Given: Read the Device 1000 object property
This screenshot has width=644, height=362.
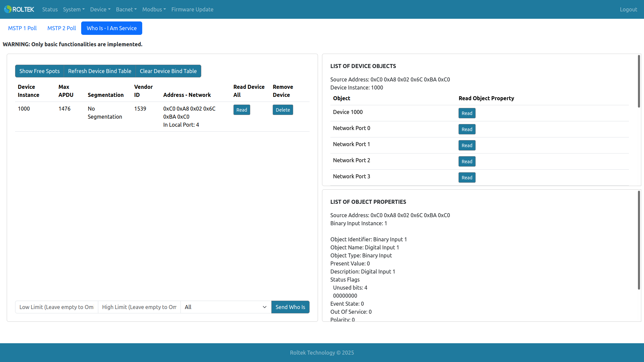Looking at the screenshot, I should point(467,113).
